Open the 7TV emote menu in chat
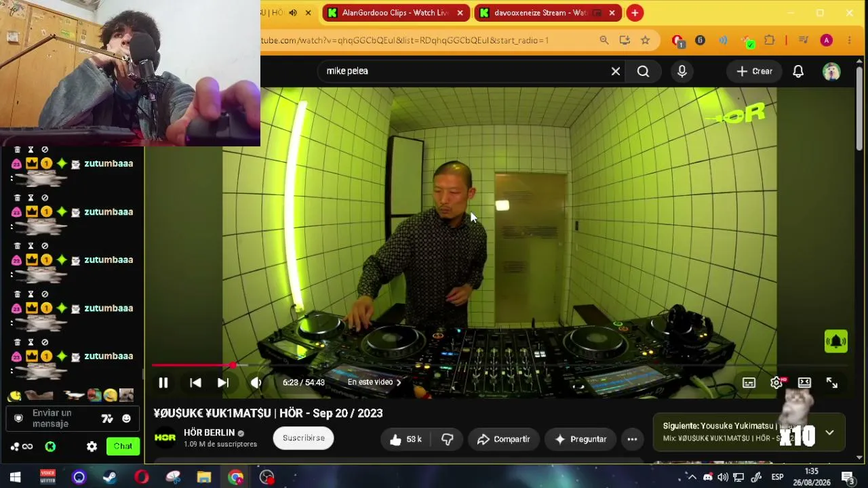Image resolution: width=868 pixels, height=488 pixels. coord(107,418)
